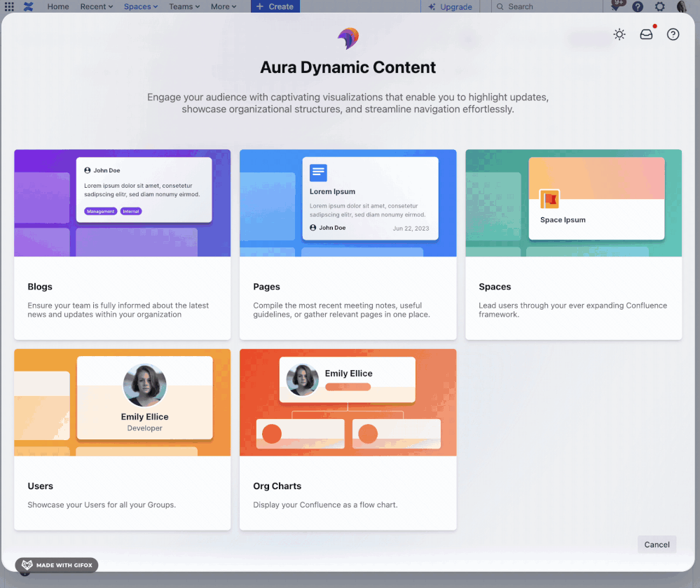
Task: Click the Jun 22, 2023 date in Pages preview
Action: tap(411, 228)
